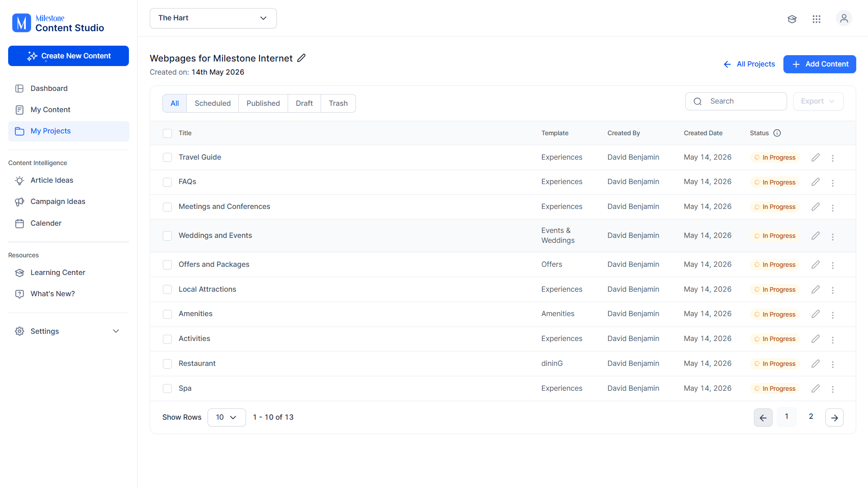This screenshot has height=488, width=868.
Task: Go to previous page arrow
Action: click(763, 417)
